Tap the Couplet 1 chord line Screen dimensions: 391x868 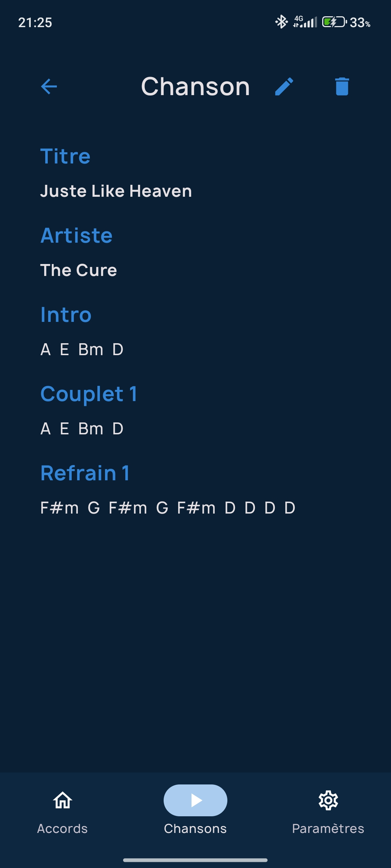(82, 429)
